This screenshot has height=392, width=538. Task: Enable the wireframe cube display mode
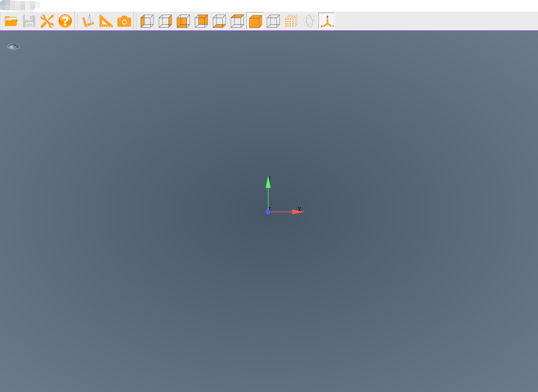point(273,21)
